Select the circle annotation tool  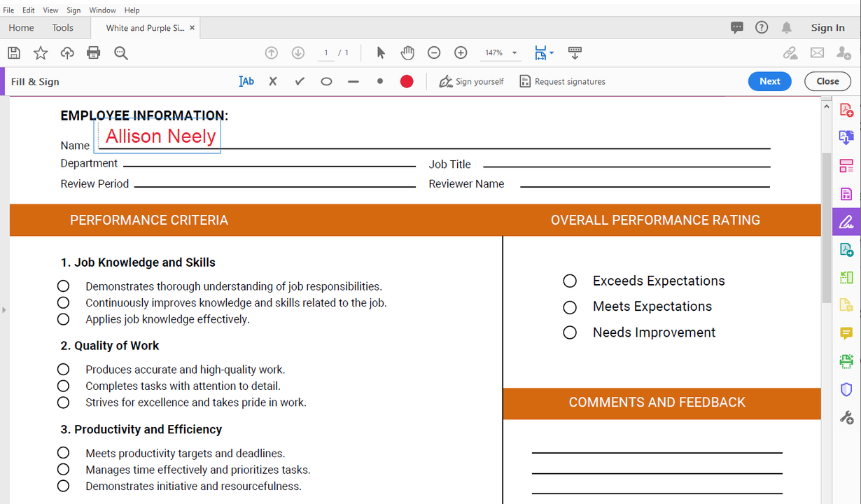[326, 81]
